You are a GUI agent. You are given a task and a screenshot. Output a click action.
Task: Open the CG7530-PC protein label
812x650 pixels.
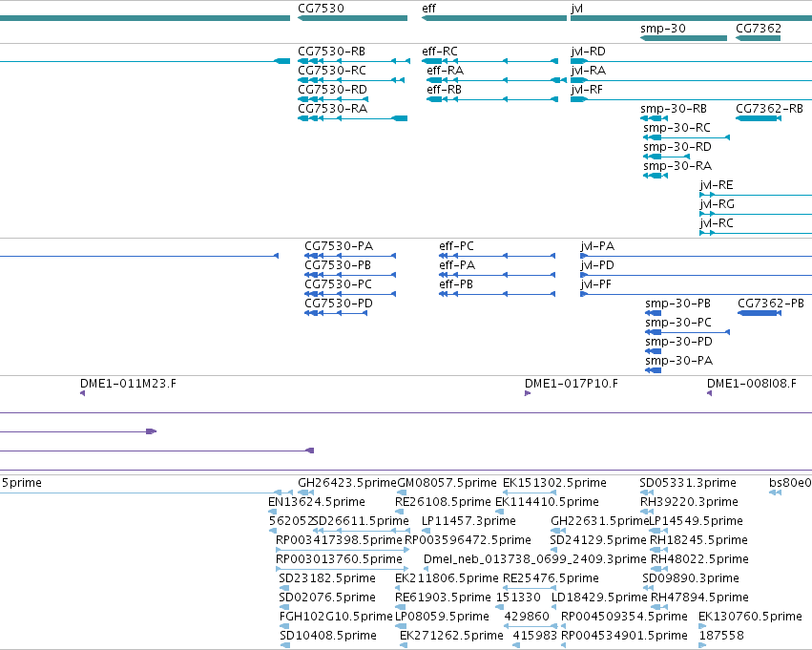click(338, 284)
